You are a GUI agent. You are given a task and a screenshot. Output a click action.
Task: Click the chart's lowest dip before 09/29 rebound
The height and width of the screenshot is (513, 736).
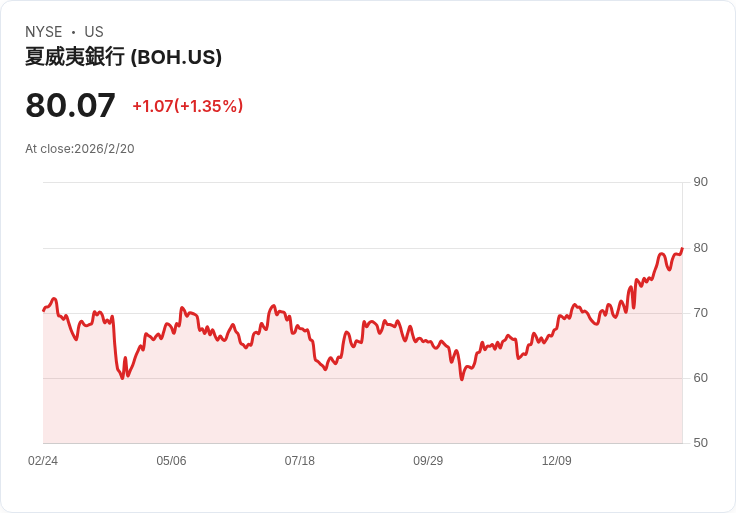click(462, 379)
